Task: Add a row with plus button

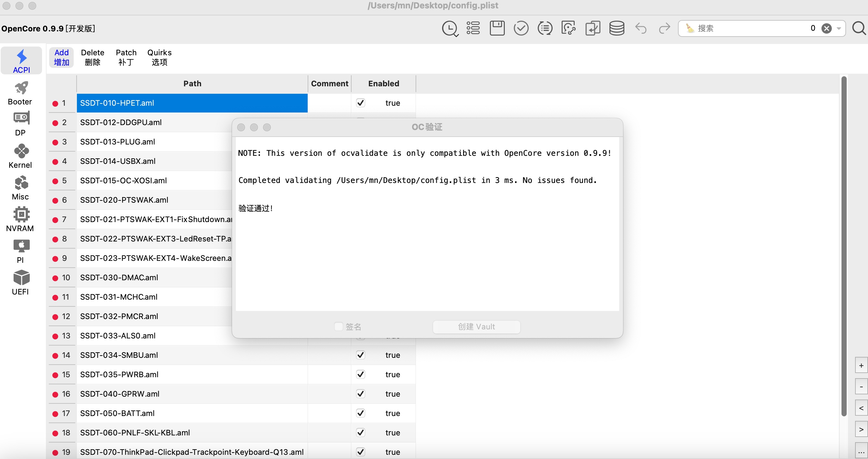Action: pos(861,365)
